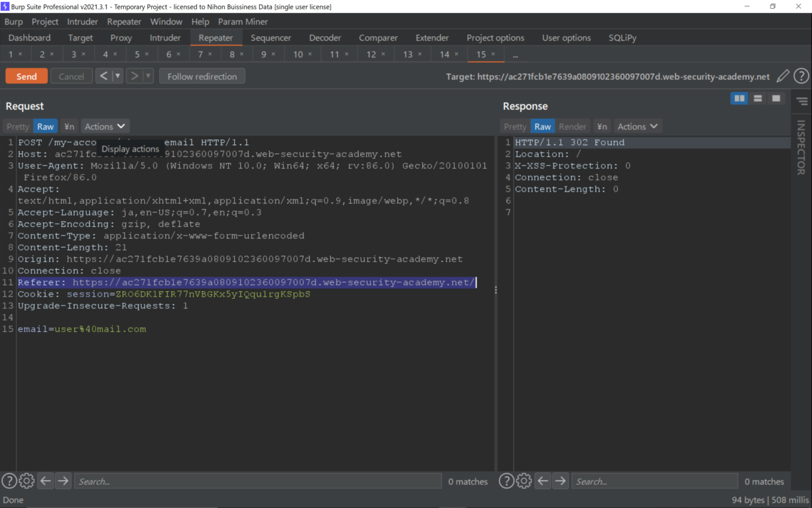Click the pencil icon to edit the target
Image resolution: width=812 pixels, height=508 pixels.
pyautogui.click(x=783, y=76)
